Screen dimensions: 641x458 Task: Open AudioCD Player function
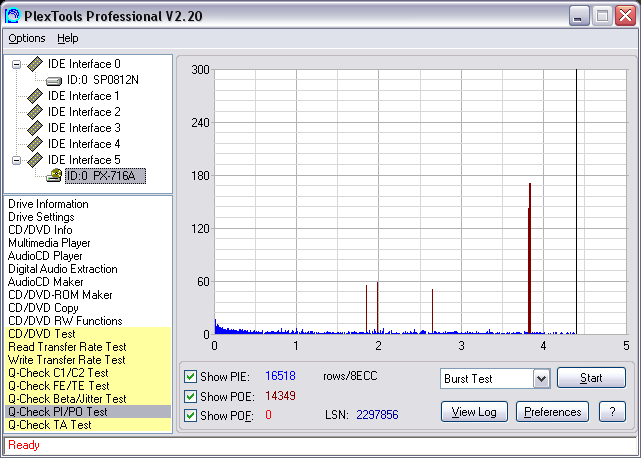[x=45, y=256]
